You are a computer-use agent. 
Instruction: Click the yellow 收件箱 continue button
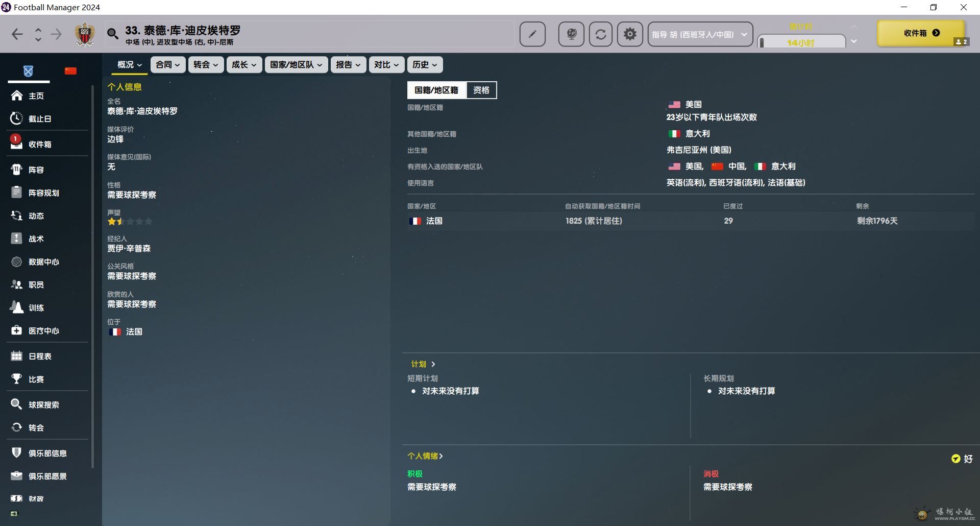921,33
